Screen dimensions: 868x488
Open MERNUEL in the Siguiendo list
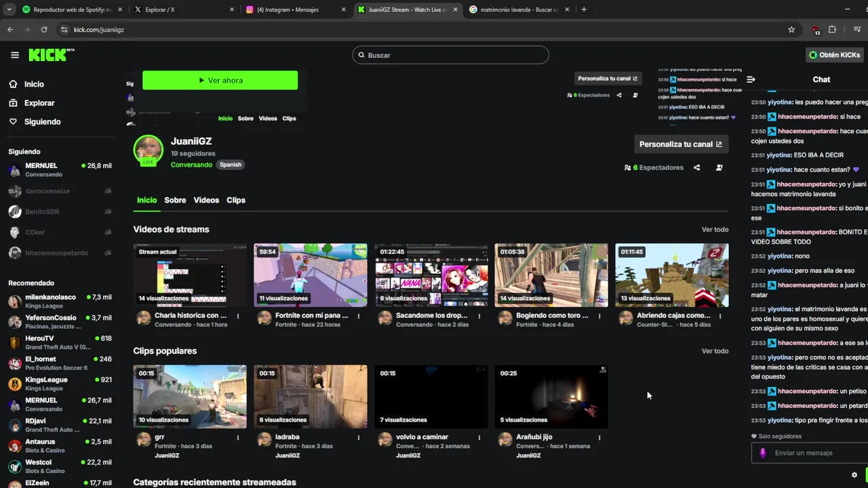pyautogui.click(x=60, y=169)
